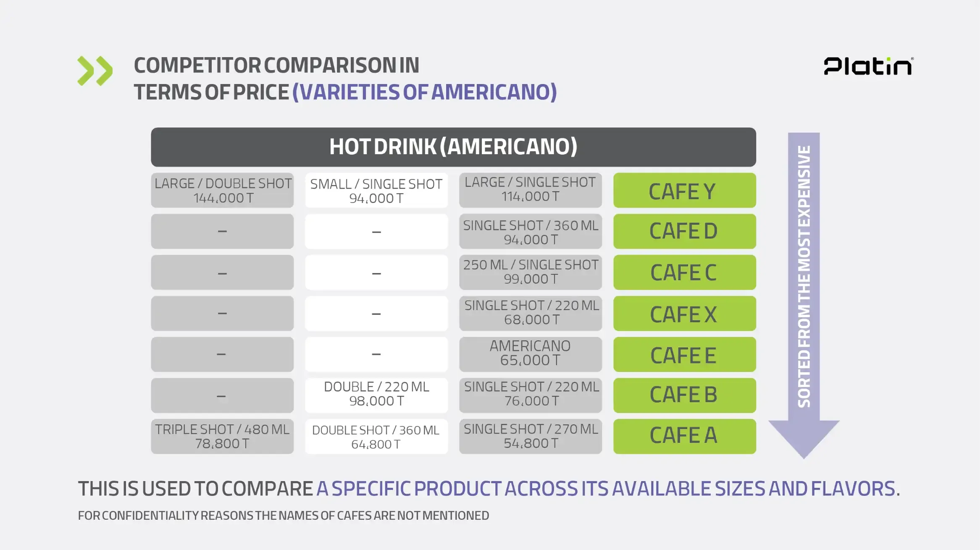
Task: Click the Large / Single Shot 114,000 T cell
Action: [x=530, y=190]
